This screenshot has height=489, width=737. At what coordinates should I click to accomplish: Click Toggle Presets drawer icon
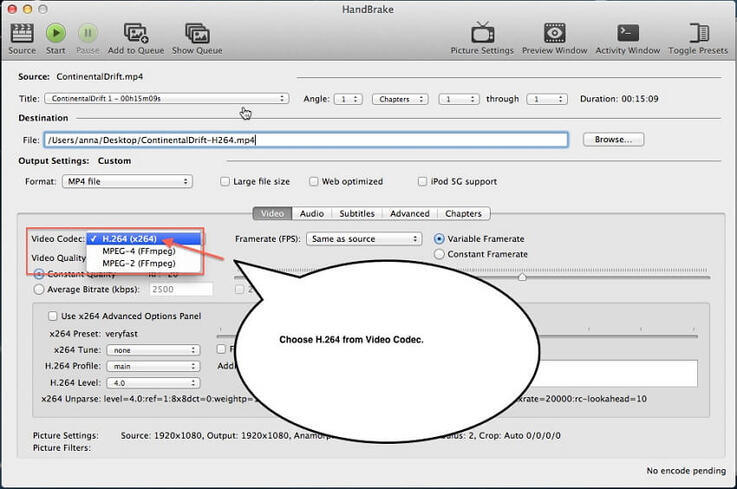click(x=699, y=33)
